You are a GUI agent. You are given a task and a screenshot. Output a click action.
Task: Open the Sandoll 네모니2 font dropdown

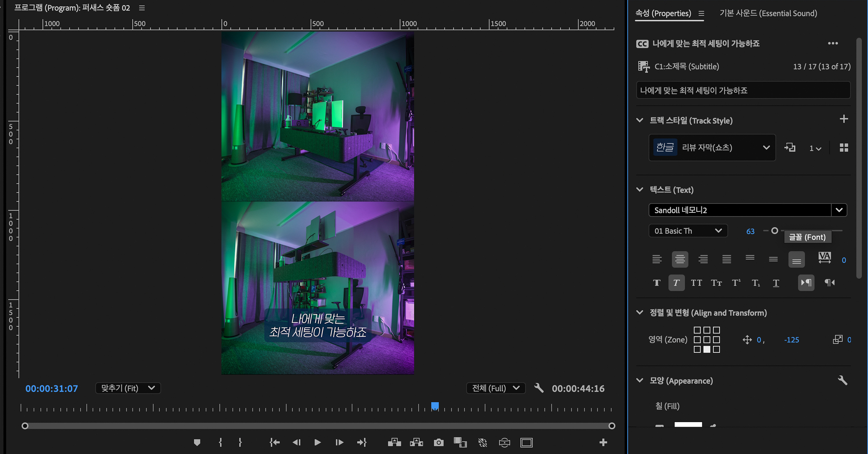point(839,210)
